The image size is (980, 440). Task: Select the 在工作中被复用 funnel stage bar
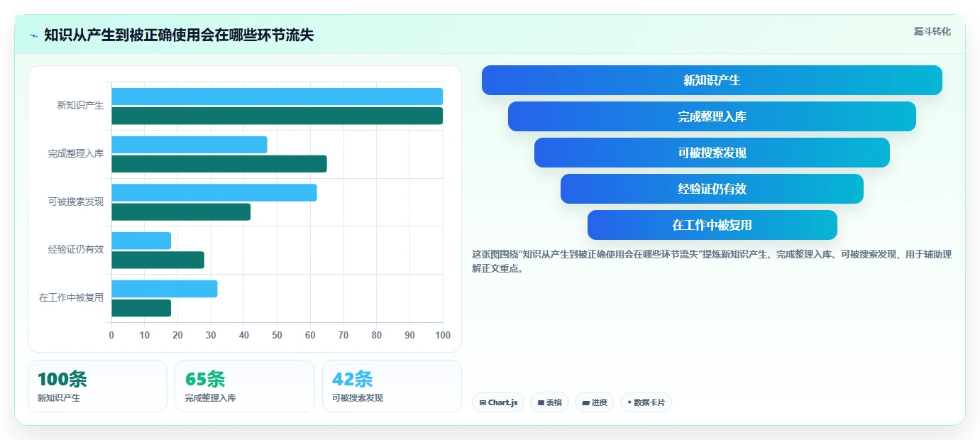[712, 225]
